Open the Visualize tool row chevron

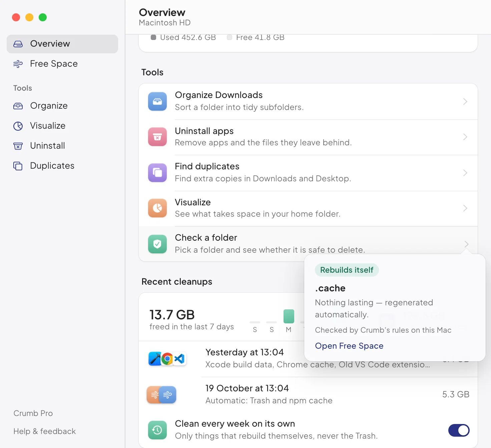click(465, 208)
